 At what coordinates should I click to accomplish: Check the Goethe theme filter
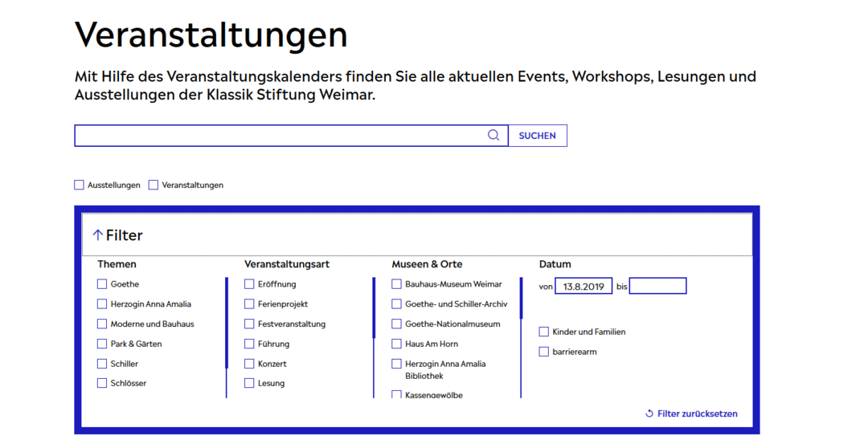(x=102, y=284)
